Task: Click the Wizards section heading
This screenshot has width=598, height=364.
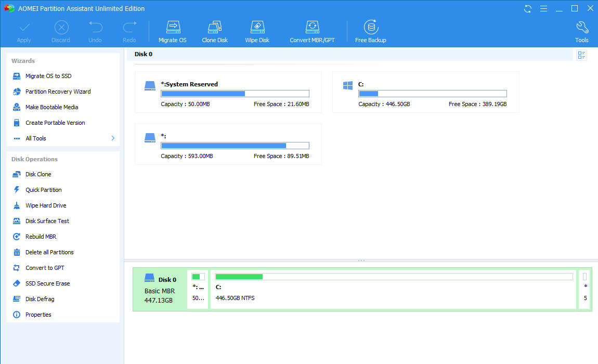Action: click(x=23, y=61)
